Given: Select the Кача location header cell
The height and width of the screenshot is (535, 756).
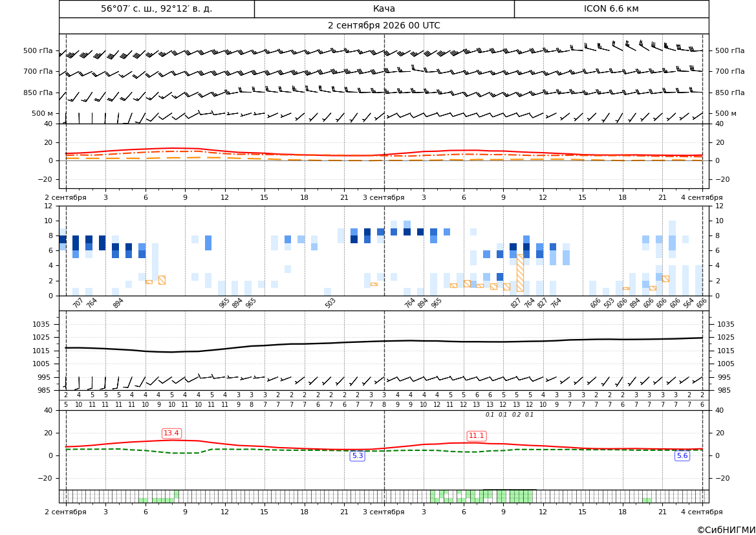Looking at the screenshot, I should [384, 8].
